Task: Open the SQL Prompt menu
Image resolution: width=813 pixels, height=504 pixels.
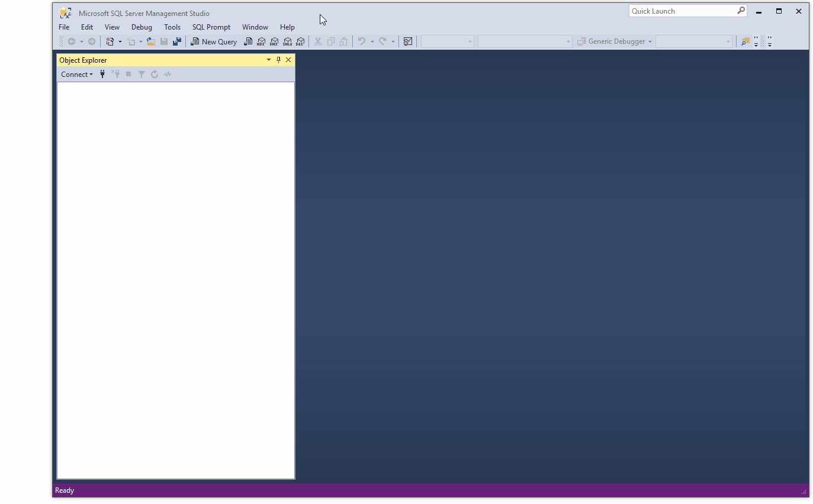Action: (211, 27)
